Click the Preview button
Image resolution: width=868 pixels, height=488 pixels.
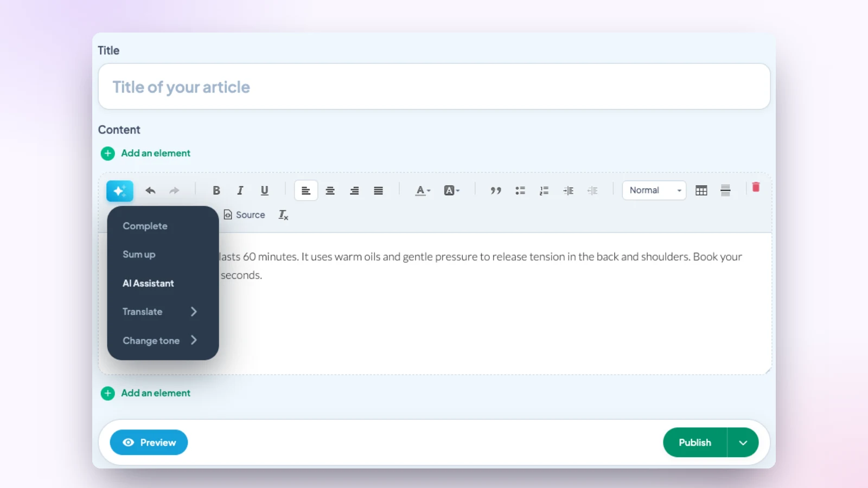(x=149, y=442)
